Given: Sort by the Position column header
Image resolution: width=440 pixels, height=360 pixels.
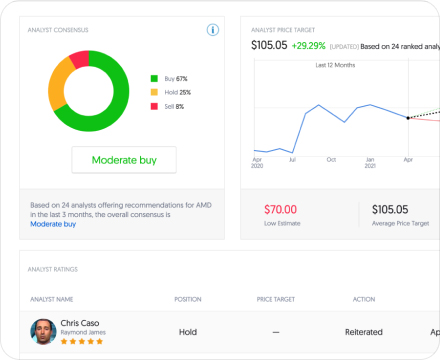Looking at the screenshot, I should point(188,299).
